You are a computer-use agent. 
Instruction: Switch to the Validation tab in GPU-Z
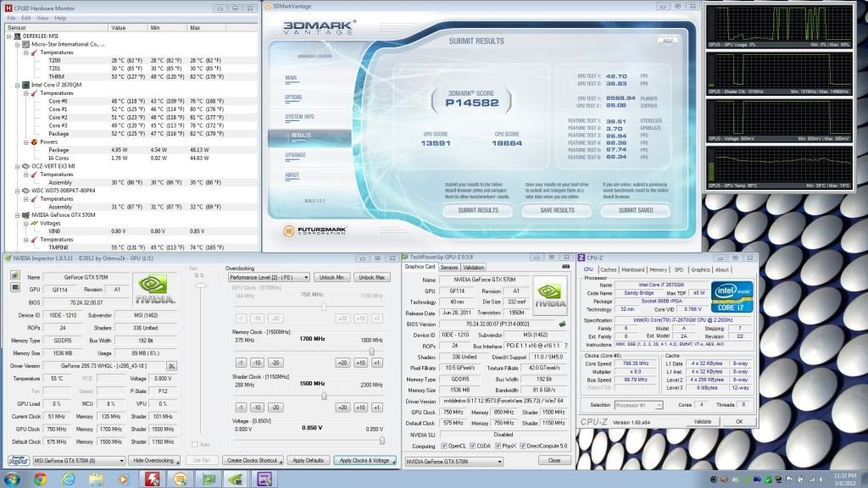[x=473, y=267]
